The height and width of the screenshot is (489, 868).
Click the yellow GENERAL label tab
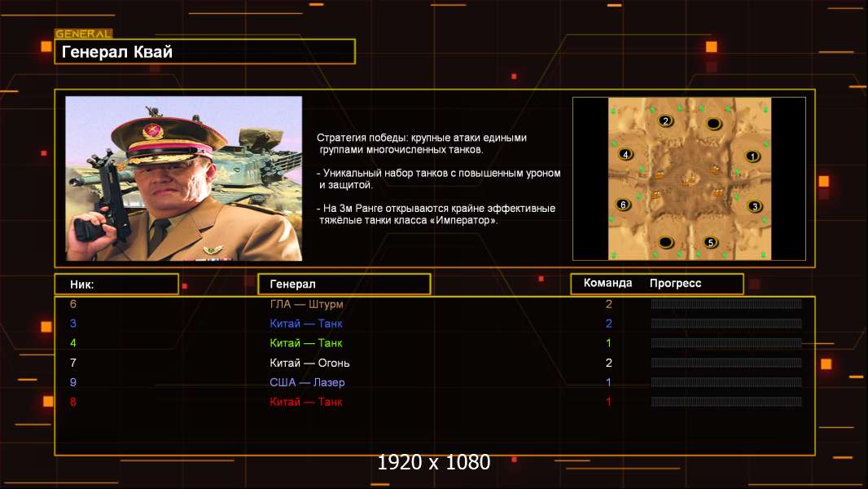coord(84,33)
